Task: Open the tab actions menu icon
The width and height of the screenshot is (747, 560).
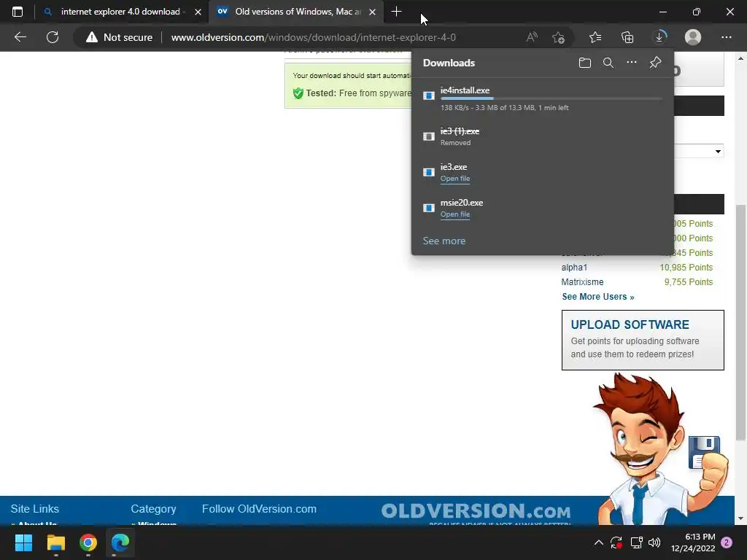Action: [18, 12]
